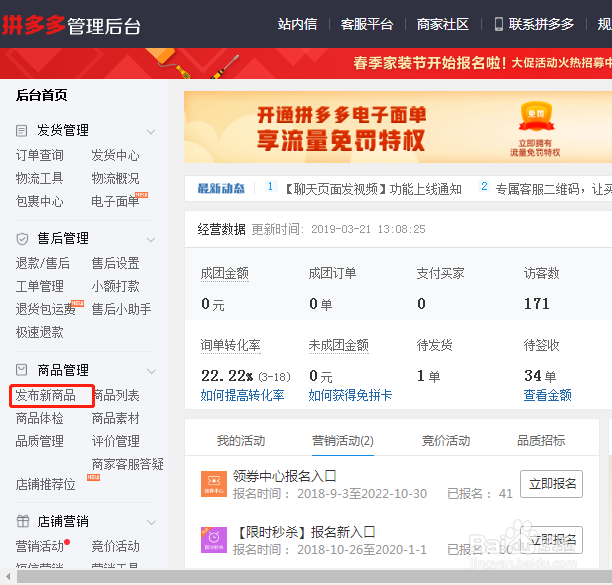Screen dimensions: 612x585
Task: Open 工单管理 in sidebar
Action: [39, 286]
